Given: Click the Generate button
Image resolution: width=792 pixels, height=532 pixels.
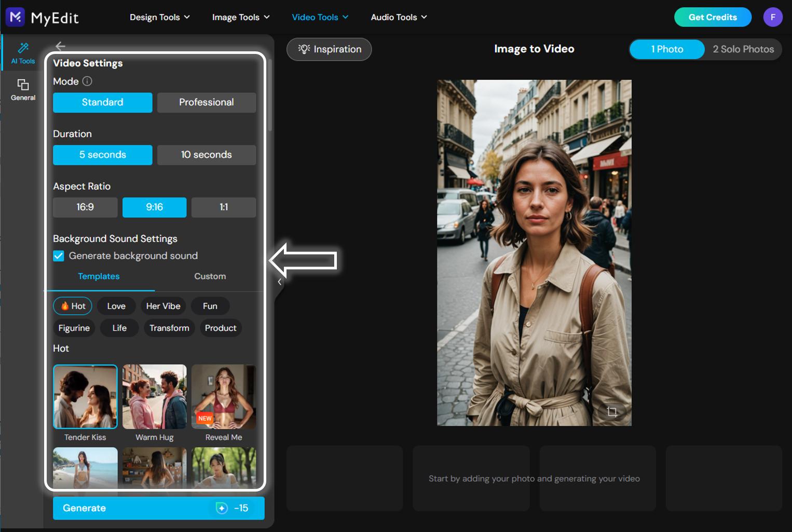Looking at the screenshot, I should pyautogui.click(x=159, y=508).
